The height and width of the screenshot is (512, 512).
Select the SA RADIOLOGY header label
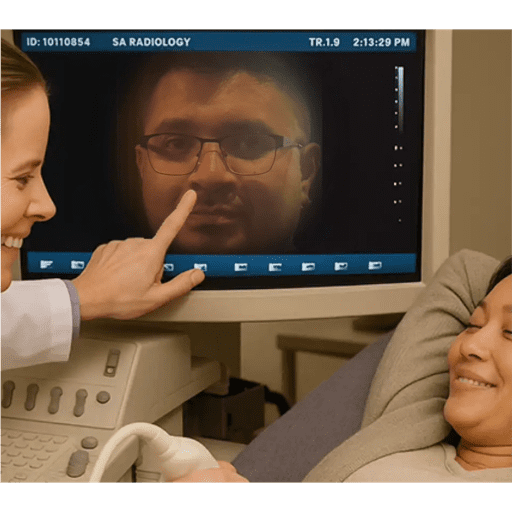point(151,42)
